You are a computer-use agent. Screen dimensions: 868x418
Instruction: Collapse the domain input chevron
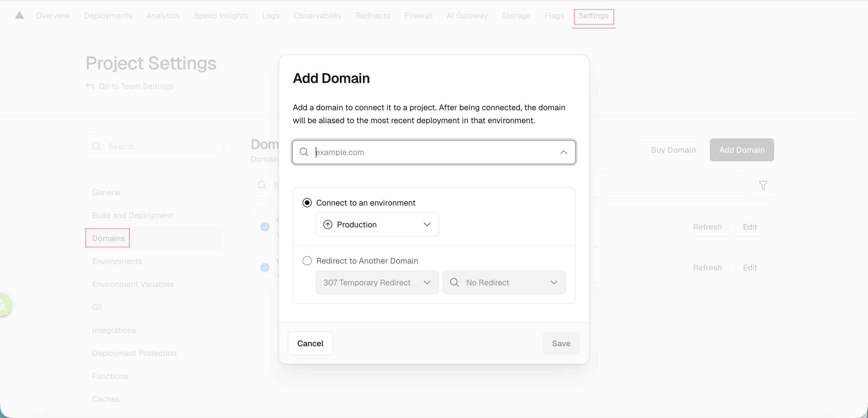pyautogui.click(x=563, y=152)
